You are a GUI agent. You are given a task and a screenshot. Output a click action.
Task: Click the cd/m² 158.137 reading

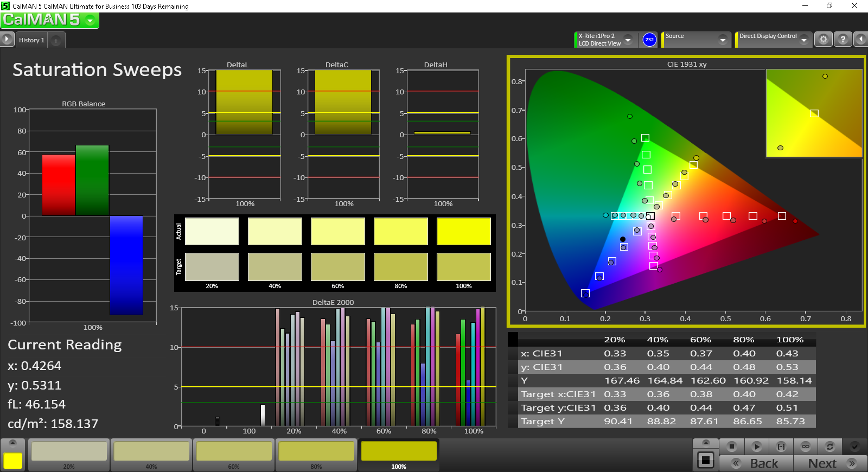[53, 424]
